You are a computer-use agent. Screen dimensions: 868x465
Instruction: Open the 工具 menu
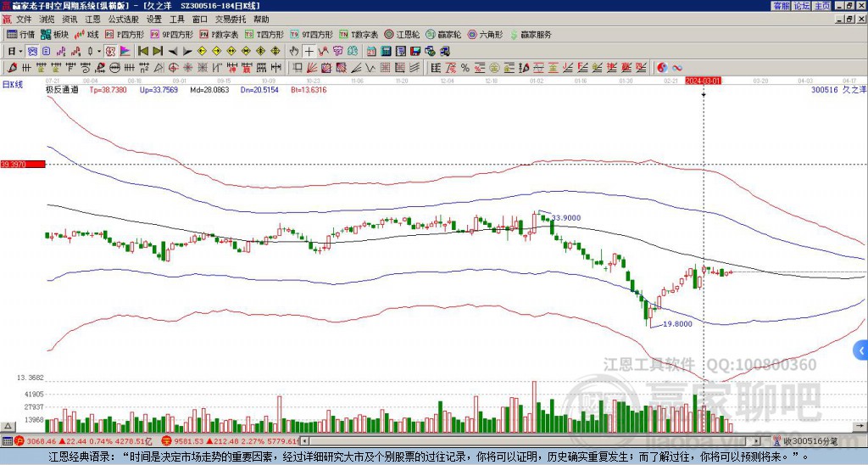click(176, 20)
